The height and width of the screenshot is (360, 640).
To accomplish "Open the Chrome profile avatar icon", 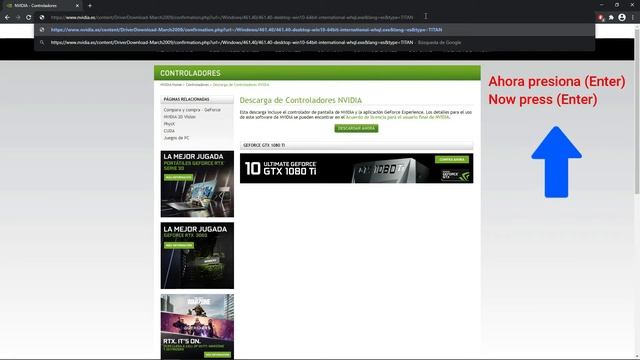I will (622, 18).
